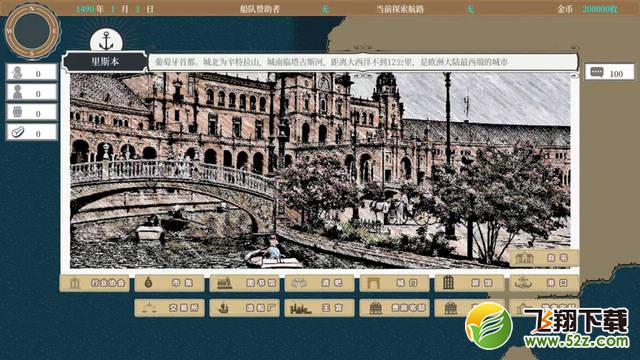Open the 城门 city gate
Image resolution: width=640 pixels, height=360 pixels.
pos(394,283)
